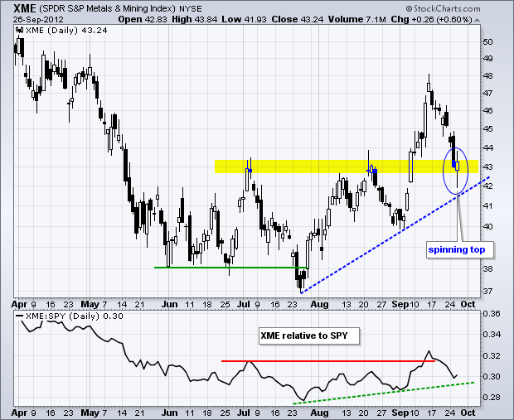Click the 50 price axis label

point(487,42)
